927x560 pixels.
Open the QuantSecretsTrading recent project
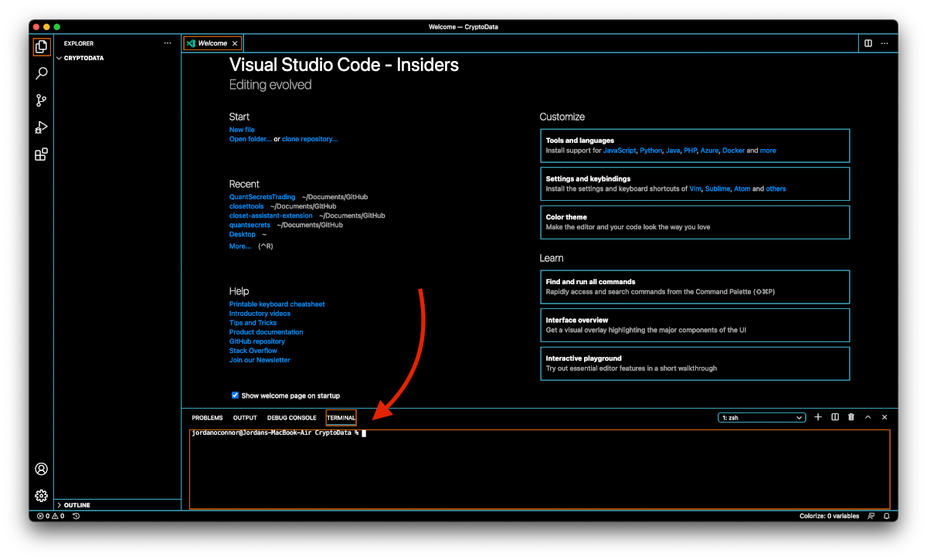tap(262, 197)
